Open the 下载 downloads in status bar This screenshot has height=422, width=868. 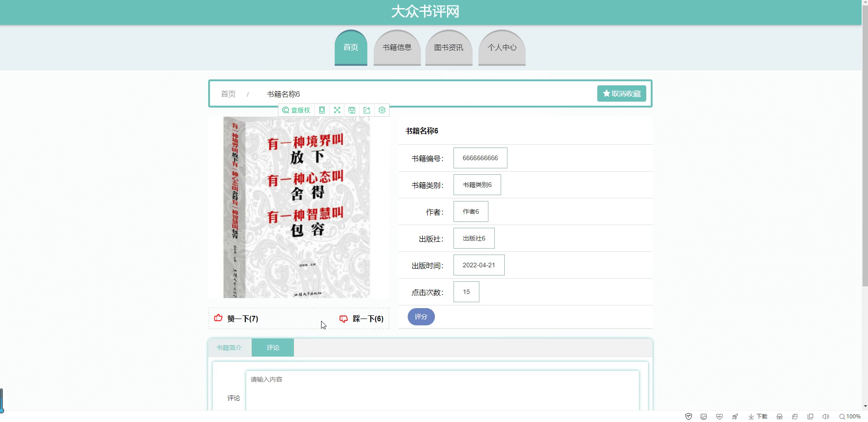[x=758, y=417]
